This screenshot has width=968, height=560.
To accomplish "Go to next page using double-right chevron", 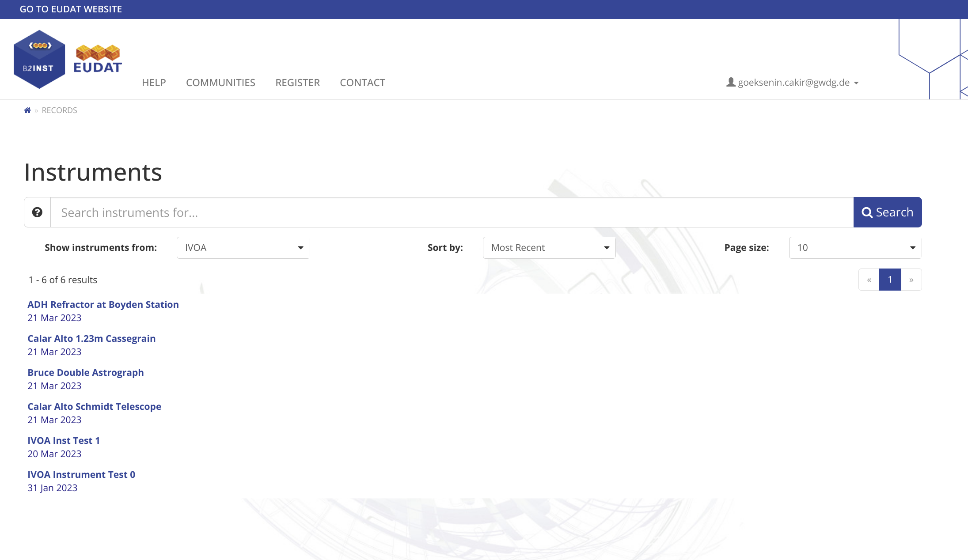I will (x=911, y=279).
